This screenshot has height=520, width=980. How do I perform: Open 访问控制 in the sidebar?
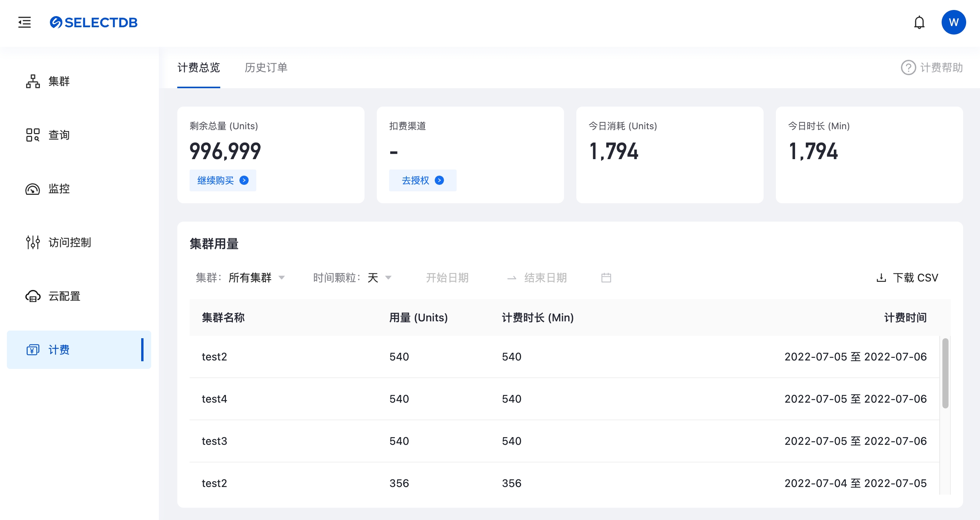[x=69, y=242]
